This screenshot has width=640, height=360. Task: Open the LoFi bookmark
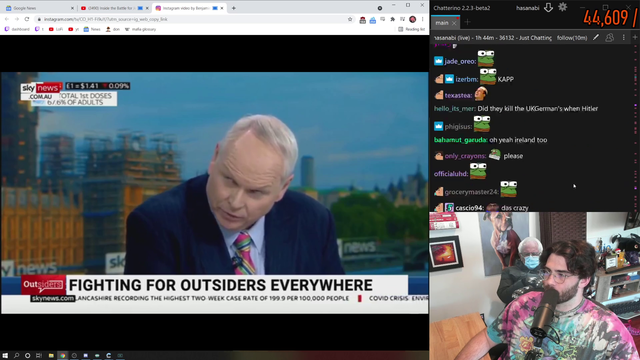[x=56, y=29]
